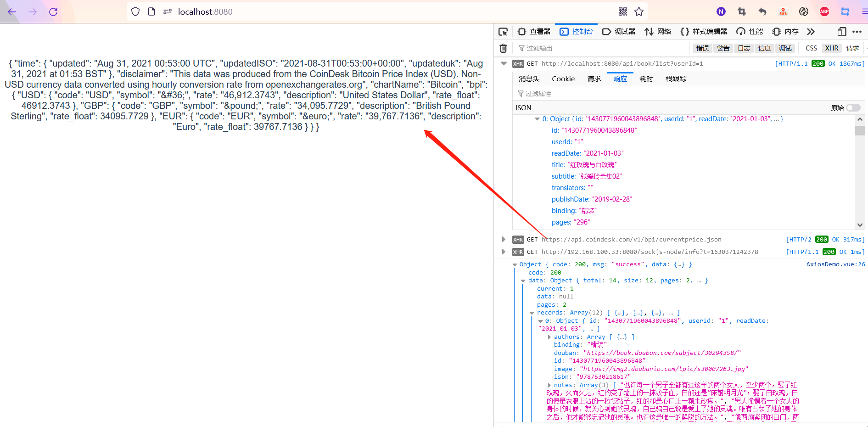Viewport: 868px width, 427px height.
Task: Click the 过滤属性 filter properties field
Action: [689, 94]
